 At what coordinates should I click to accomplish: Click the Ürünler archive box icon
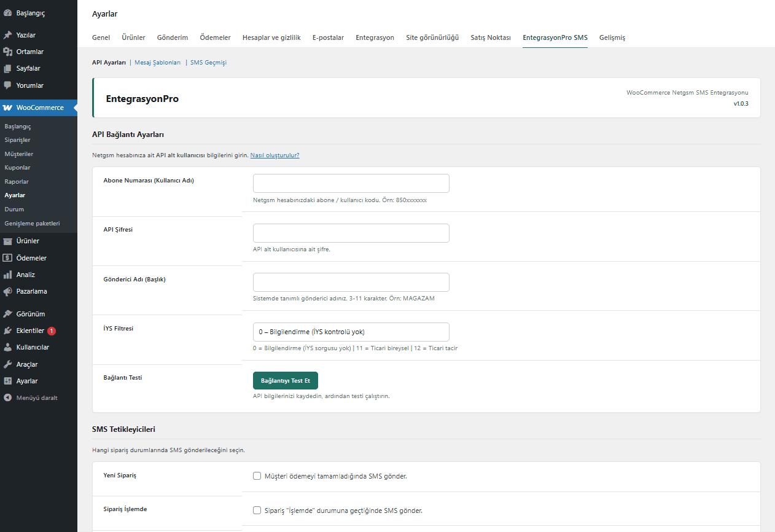7,241
